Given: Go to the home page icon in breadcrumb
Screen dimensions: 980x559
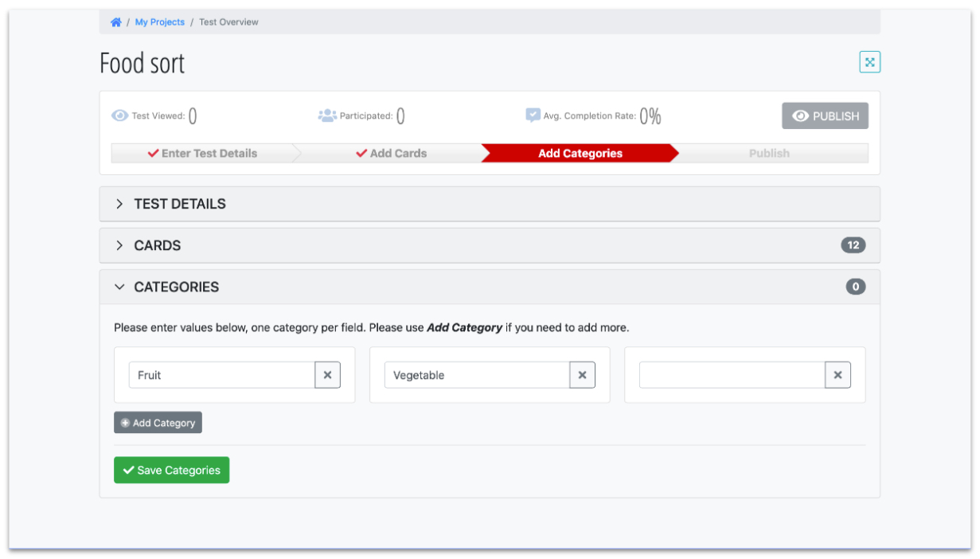Looking at the screenshot, I should tap(116, 22).
